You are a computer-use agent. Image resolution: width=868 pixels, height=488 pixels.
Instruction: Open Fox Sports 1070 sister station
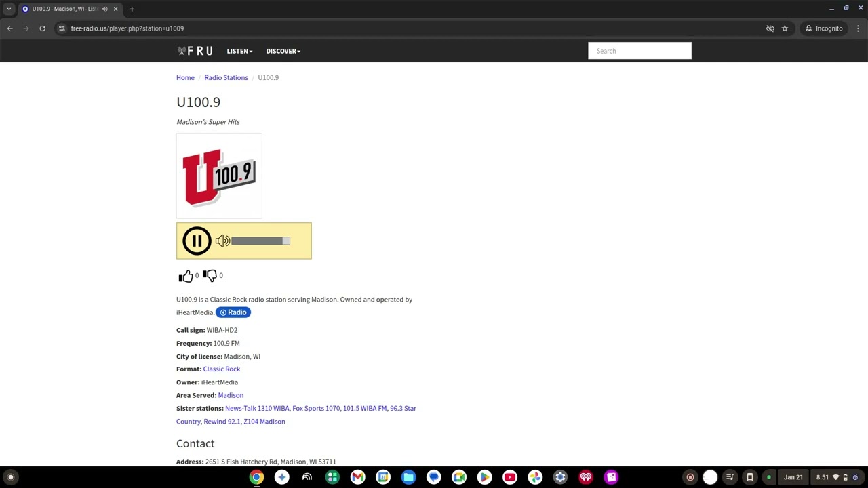[316, 408]
